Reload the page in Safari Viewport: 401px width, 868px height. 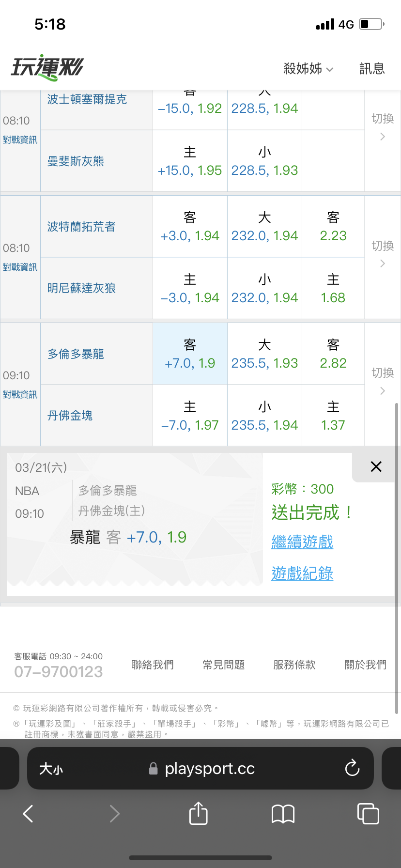(352, 768)
